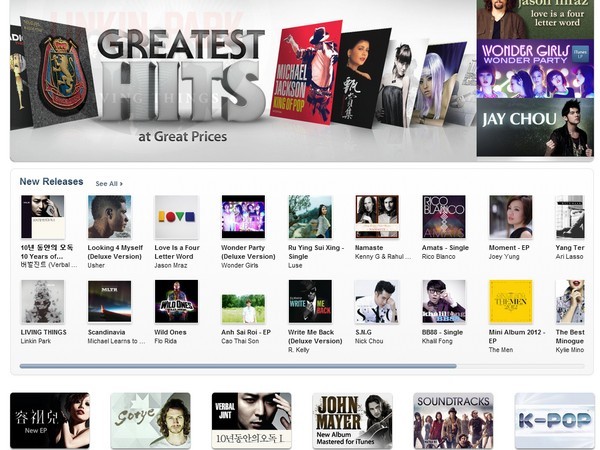Open the John Mayer New Album promo tile
The width and height of the screenshot is (600, 450).
352,421
